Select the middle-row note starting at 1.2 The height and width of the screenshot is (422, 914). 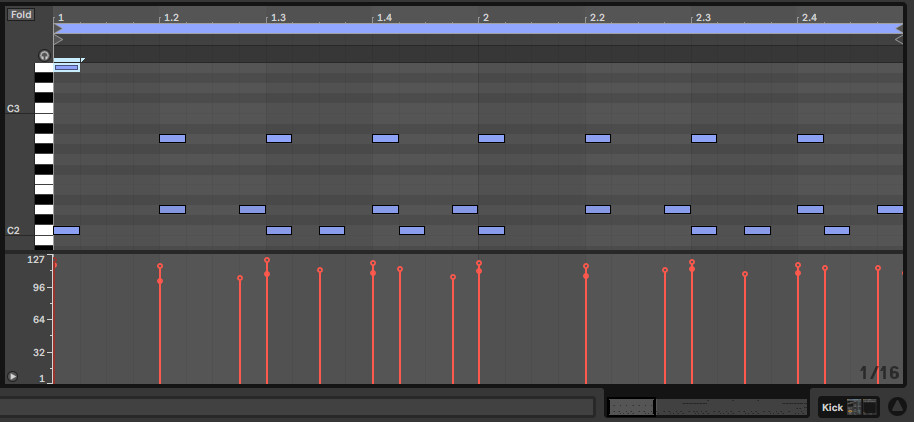[x=173, y=209]
